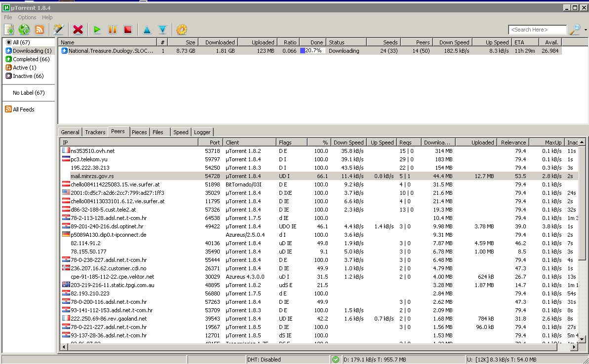Select the Downloading (1) category
Viewport: 589px width, 364px height.
tap(29, 51)
